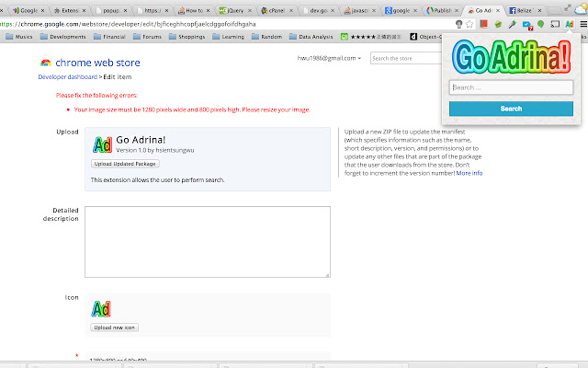This screenshot has height=368, width=588.
Task: Click the Chrome Web Store logo icon
Action: 46,63
